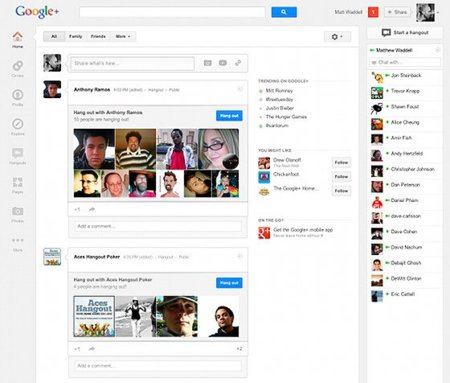Select the All stream tab

pyautogui.click(x=54, y=36)
